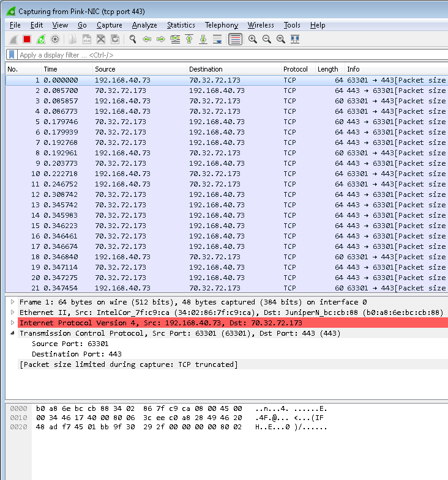Click the Open capture file icon
448x480 pixels.
(73, 39)
